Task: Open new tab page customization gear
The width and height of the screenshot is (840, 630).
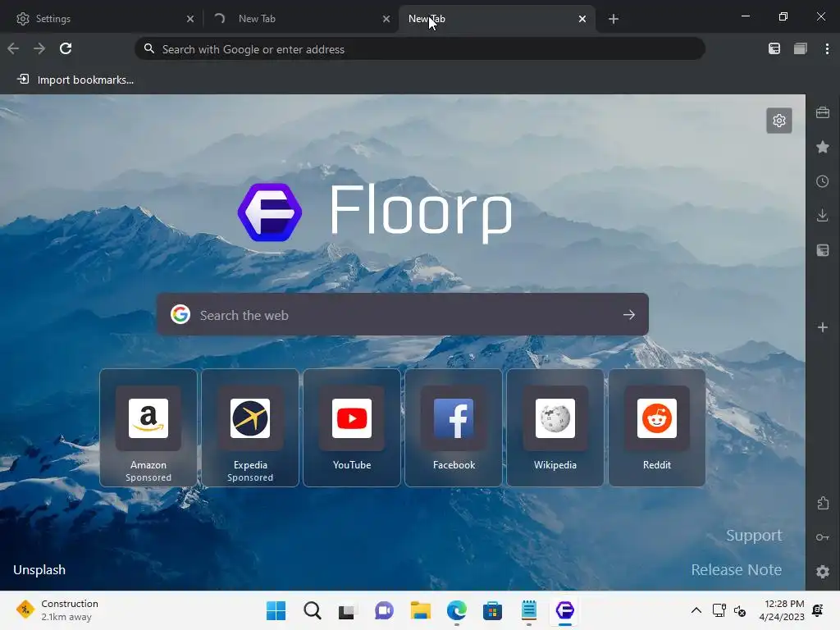Action: pyautogui.click(x=779, y=121)
